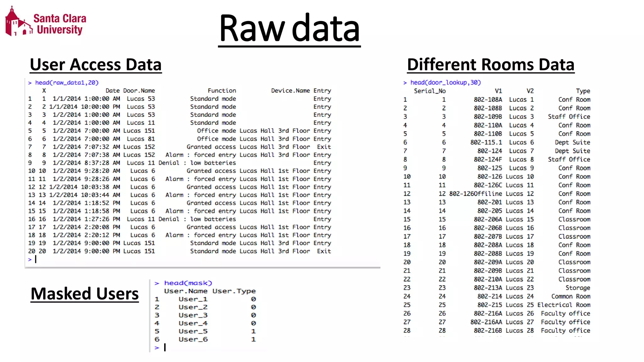Click the 'Raw data' slide title
644x362 pixels.
pyautogui.click(x=289, y=29)
